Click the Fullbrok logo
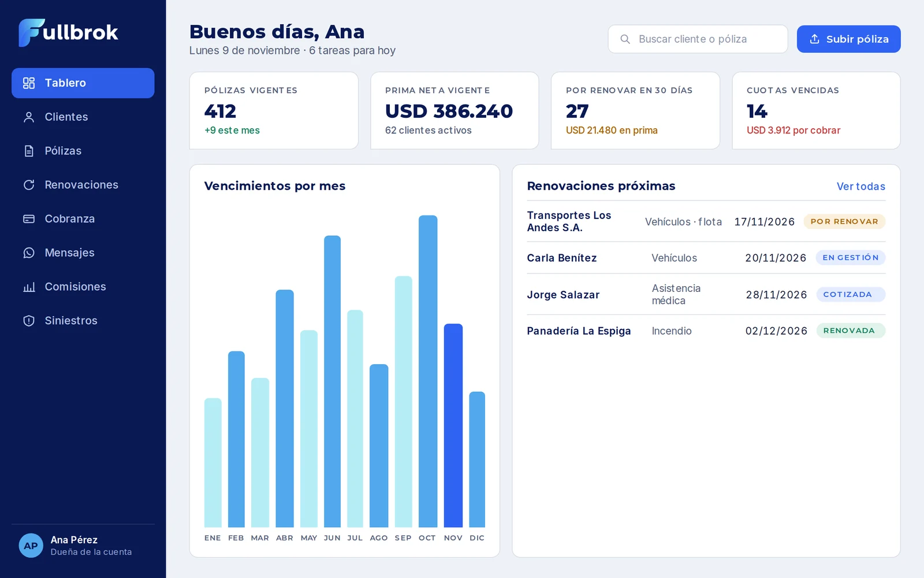 tap(68, 32)
